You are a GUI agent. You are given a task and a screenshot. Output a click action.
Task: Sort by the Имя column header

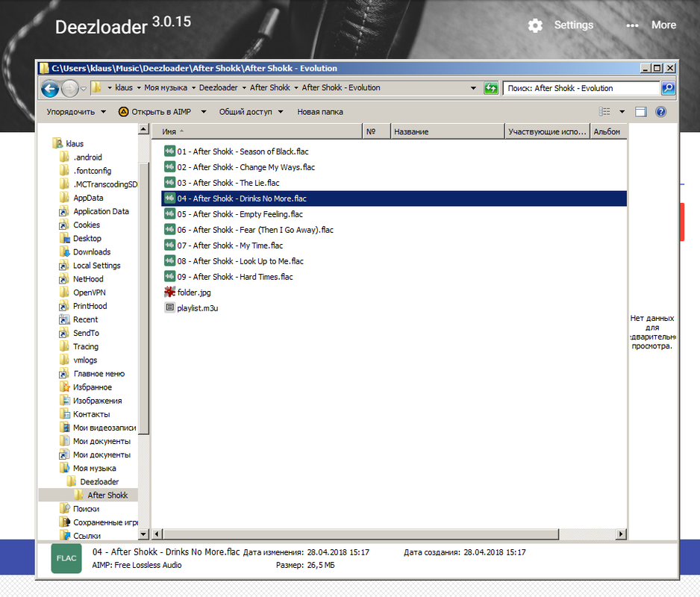point(257,131)
